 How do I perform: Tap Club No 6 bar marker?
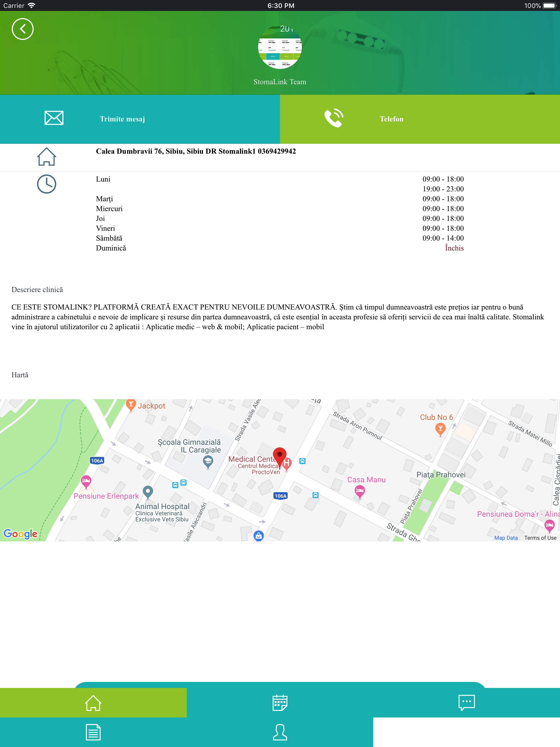tap(440, 429)
